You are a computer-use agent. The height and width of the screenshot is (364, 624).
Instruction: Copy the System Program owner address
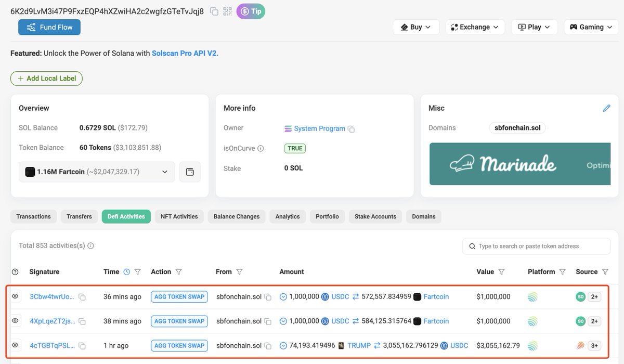pyautogui.click(x=352, y=129)
